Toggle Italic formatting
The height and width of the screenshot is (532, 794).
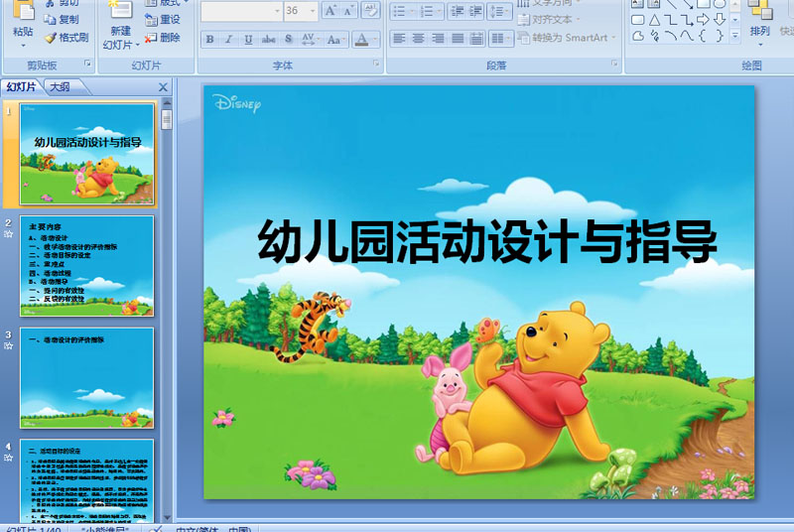229,39
